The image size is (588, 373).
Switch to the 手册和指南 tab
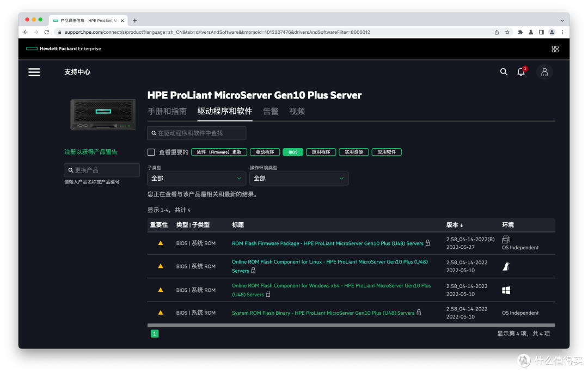(x=167, y=111)
